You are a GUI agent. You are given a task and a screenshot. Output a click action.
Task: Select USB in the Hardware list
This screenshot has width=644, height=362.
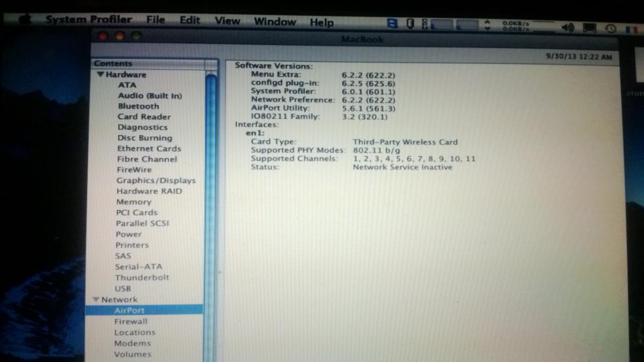point(122,289)
